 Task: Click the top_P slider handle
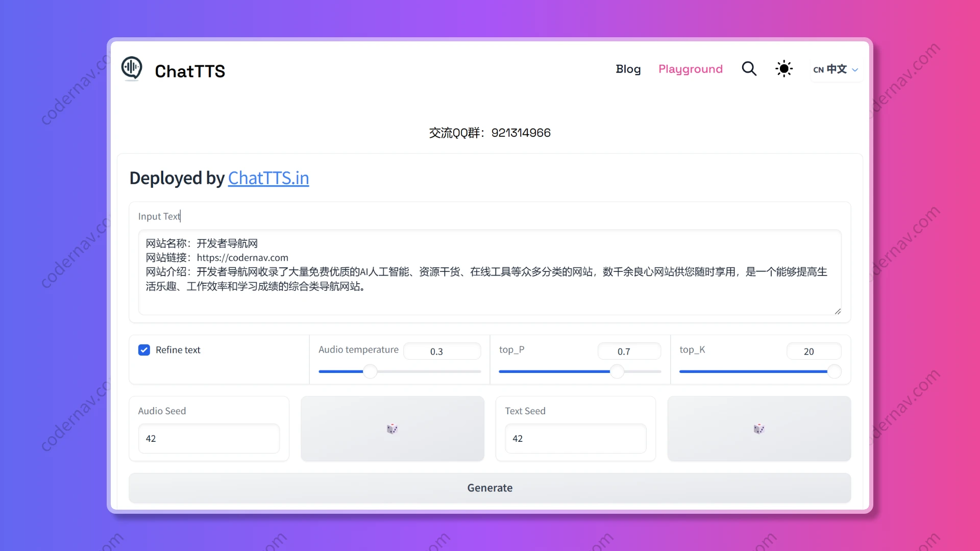617,371
